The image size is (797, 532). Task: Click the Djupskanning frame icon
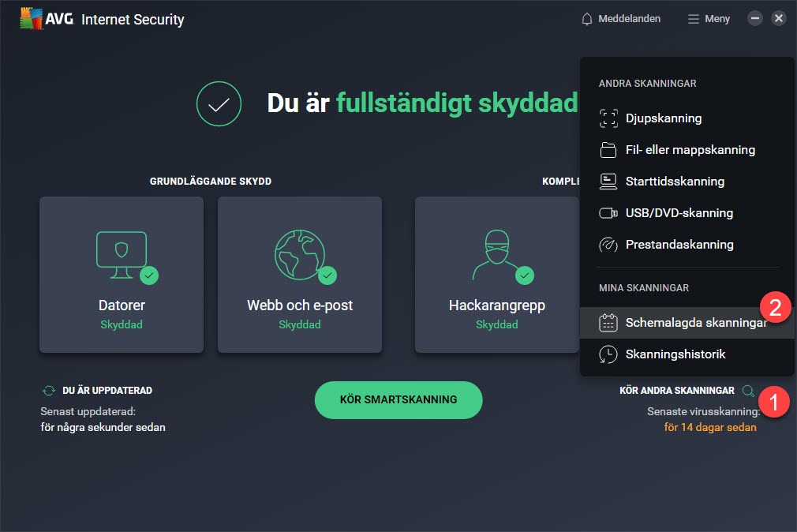click(x=608, y=118)
